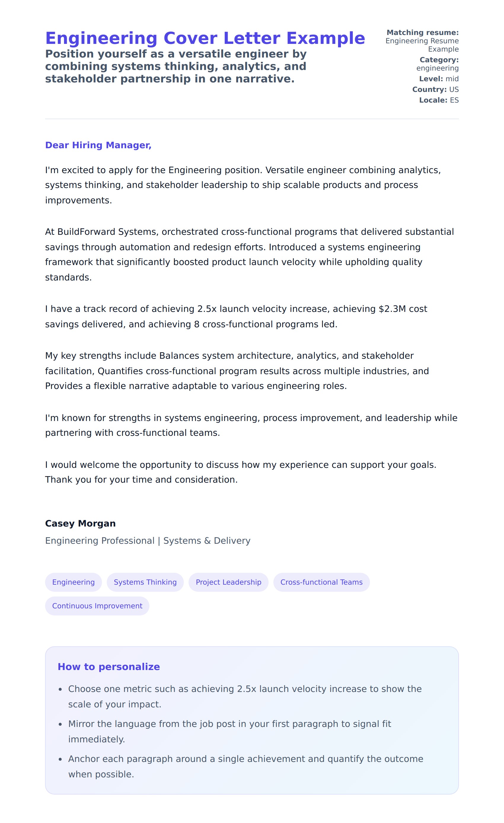
Task: Click the Dear Hiring Manager greeting
Action: point(98,145)
